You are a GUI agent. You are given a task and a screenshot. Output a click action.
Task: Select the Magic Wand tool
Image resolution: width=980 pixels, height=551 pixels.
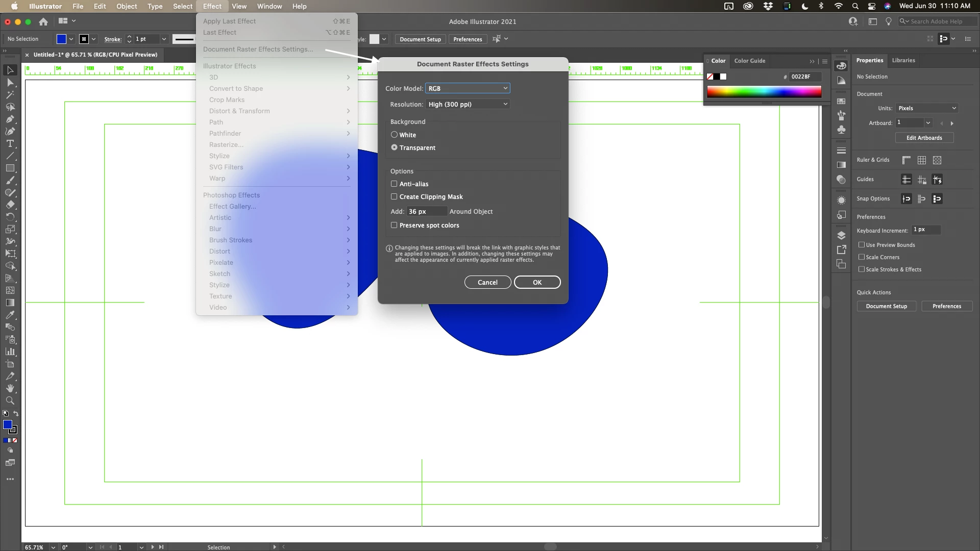click(10, 95)
